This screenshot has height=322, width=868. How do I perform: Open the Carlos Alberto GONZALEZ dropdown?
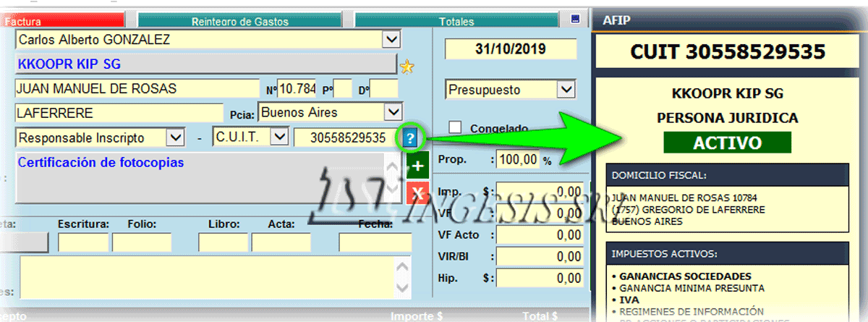[x=391, y=40]
